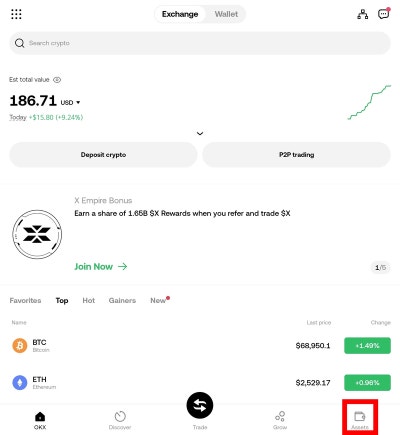Image resolution: width=400 pixels, height=435 pixels.
Task: Open the Assets wallet icon
Action: (360, 416)
